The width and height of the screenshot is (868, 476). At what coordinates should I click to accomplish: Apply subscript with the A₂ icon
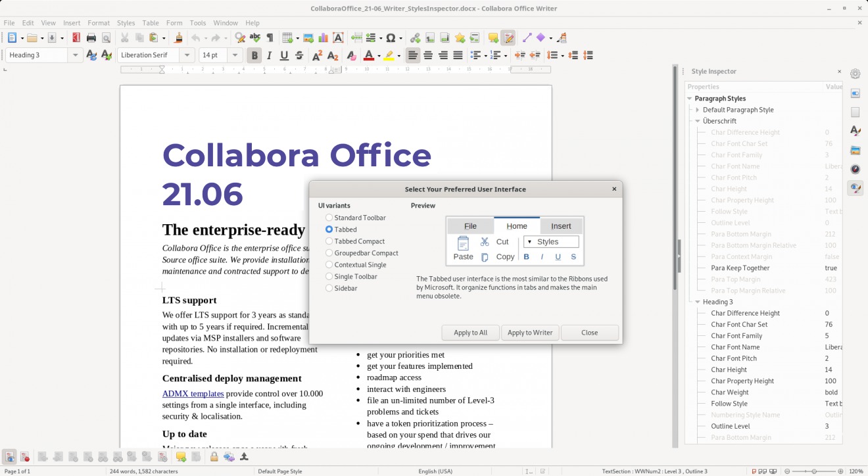(333, 55)
